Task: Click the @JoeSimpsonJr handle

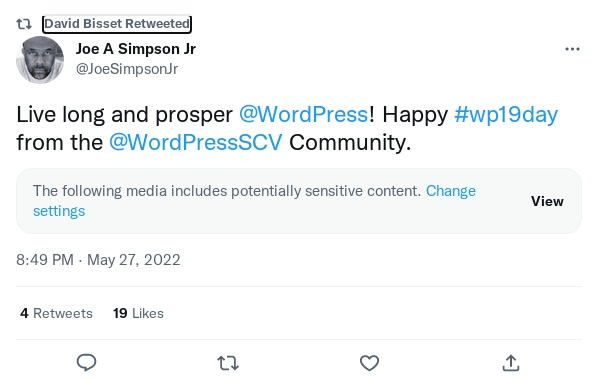Action: pos(127,69)
